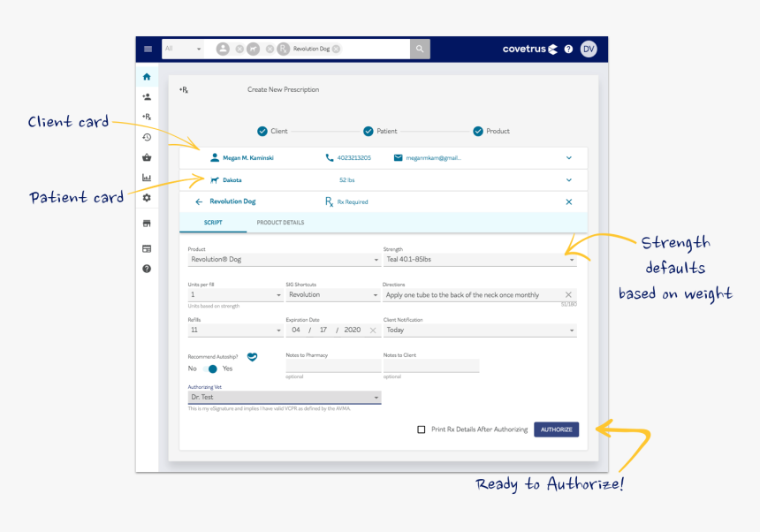The image size is (760, 532).
Task: Click the expiration year 2020
Action: 353,330
